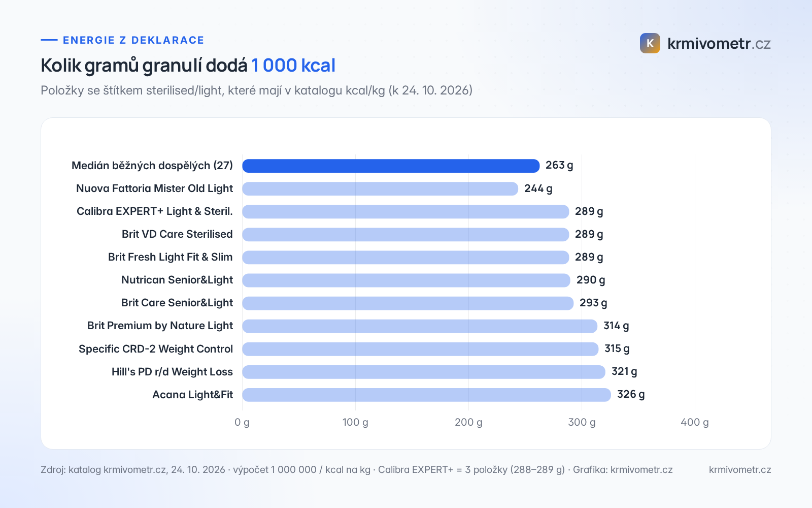The width and height of the screenshot is (812, 508).
Task: Open the krmivometr.cz footer link
Action: [x=740, y=469]
